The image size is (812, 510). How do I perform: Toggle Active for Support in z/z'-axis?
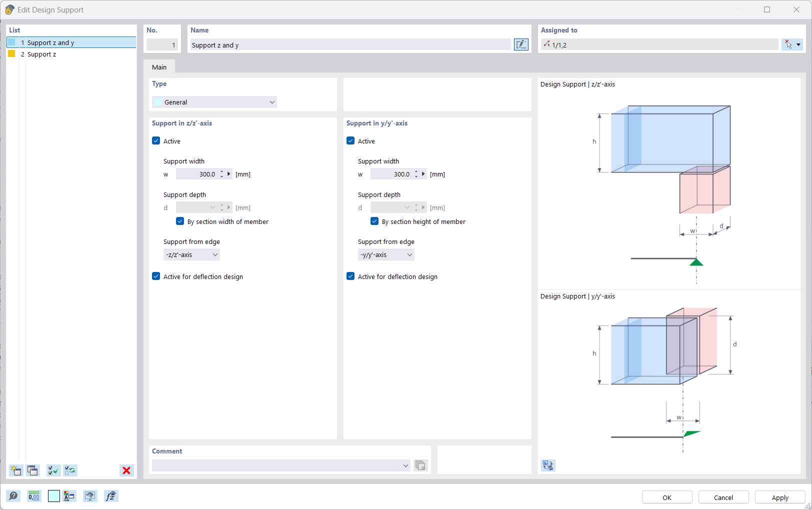click(156, 140)
